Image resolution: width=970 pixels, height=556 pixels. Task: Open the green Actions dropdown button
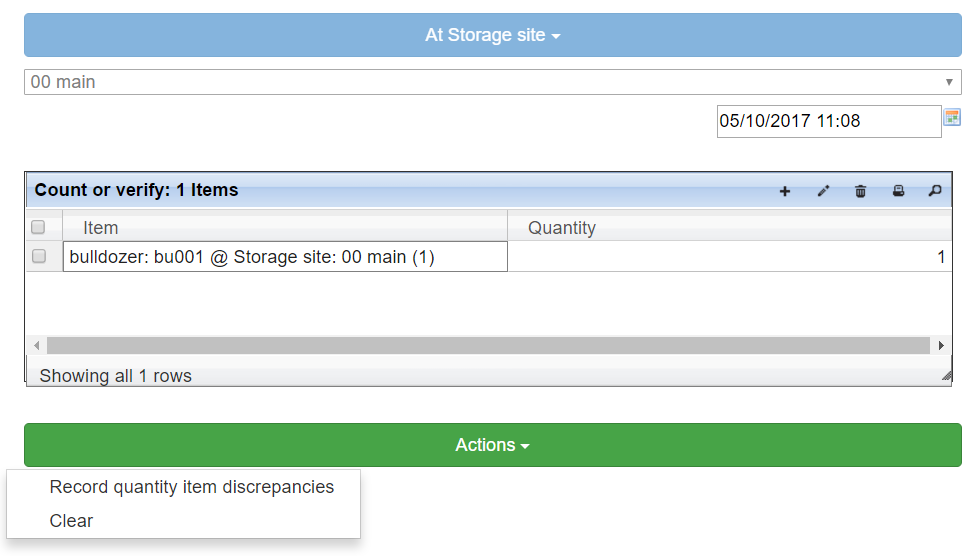492,445
